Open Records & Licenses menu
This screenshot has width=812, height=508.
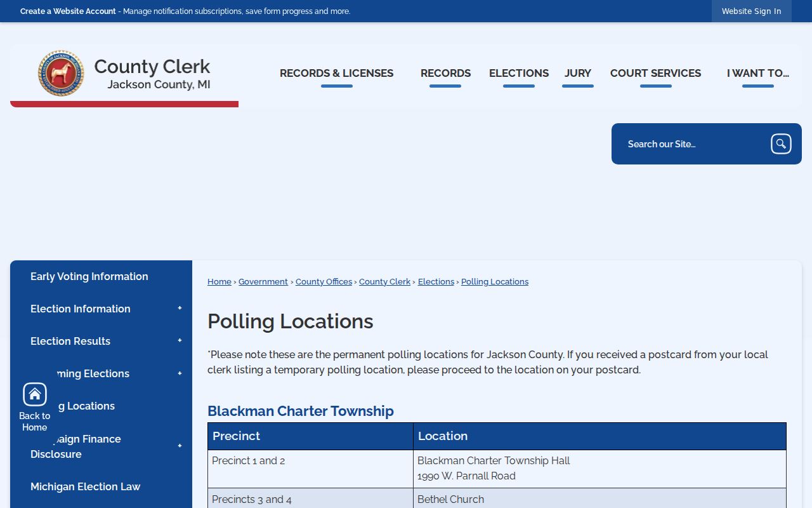click(336, 74)
